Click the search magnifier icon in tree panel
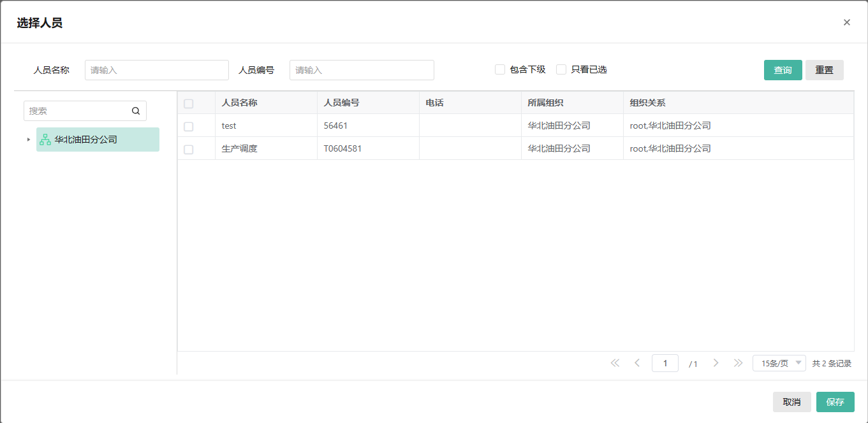Viewport: 868px width, 423px height. click(136, 111)
